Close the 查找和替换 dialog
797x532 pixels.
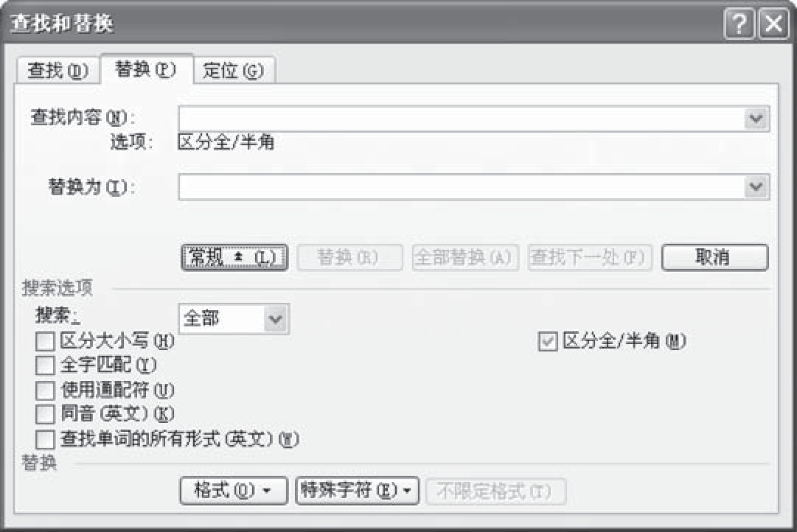tap(773, 24)
